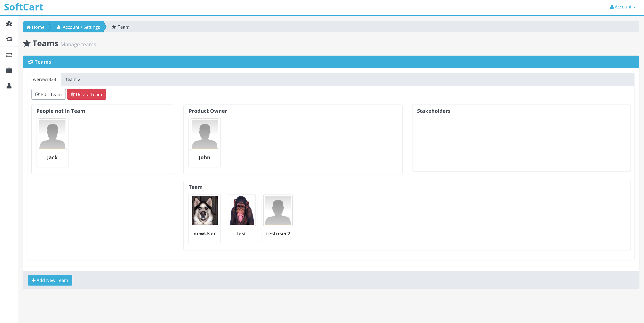Open the user profile sidebar icon
This screenshot has height=323, width=644.
(9, 86)
